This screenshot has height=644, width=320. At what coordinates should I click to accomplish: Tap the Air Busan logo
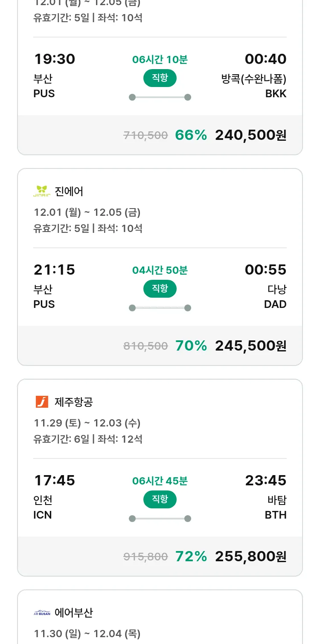42,613
